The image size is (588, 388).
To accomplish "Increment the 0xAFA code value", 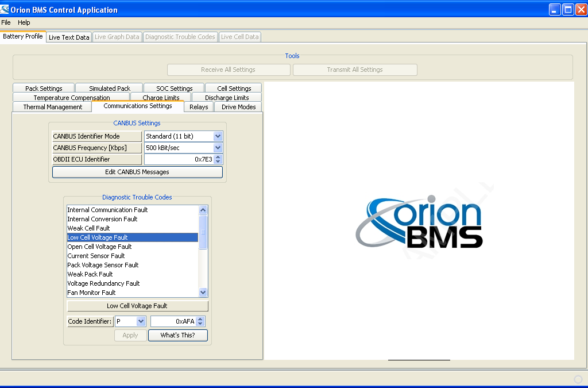I will click(x=200, y=319).
